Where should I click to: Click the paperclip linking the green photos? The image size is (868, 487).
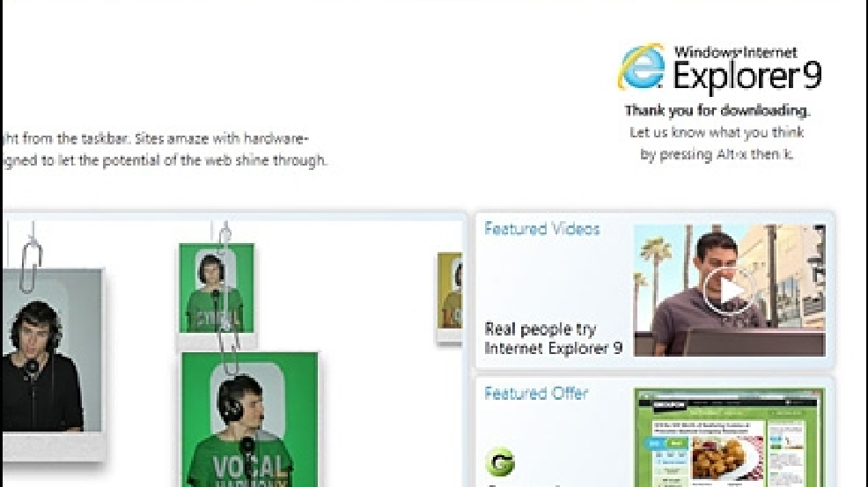(x=227, y=332)
